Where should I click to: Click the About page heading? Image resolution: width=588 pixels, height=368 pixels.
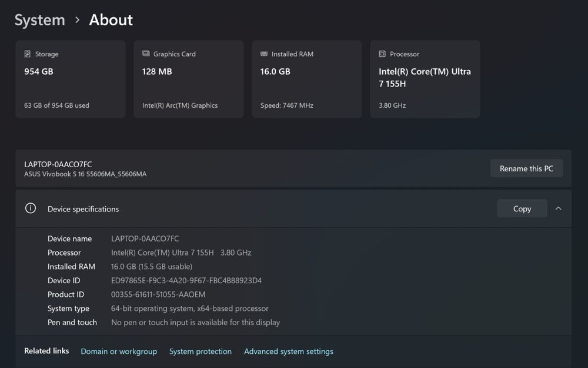111,20
